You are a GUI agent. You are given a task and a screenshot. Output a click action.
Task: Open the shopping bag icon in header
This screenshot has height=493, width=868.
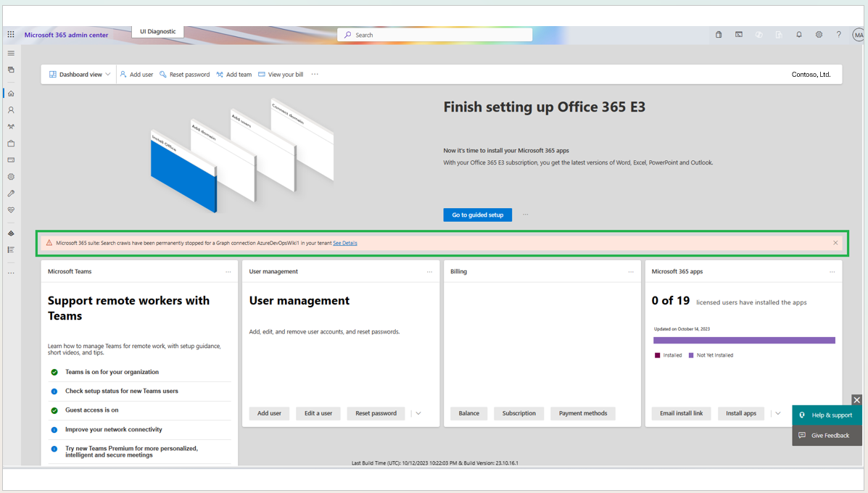coord(719,34)
